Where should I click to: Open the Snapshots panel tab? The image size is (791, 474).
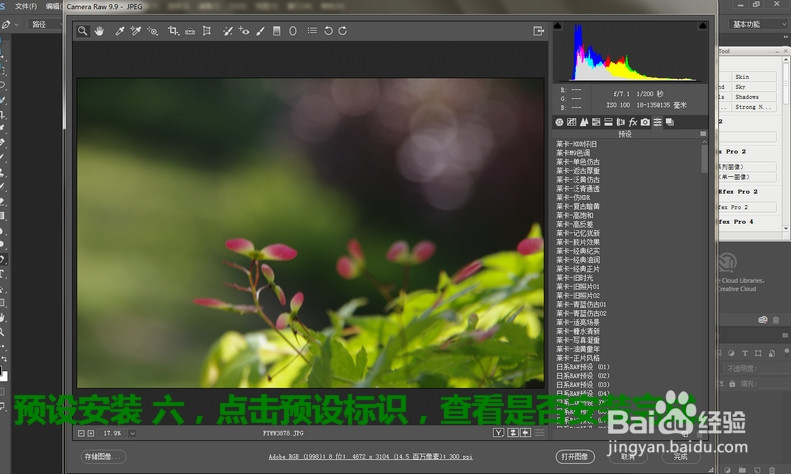coord(670,122)
